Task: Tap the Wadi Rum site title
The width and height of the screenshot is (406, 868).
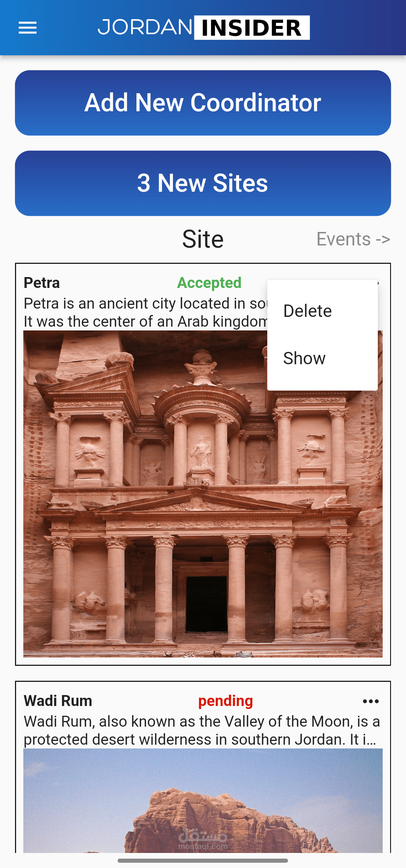Action: (x=58, y=701)
